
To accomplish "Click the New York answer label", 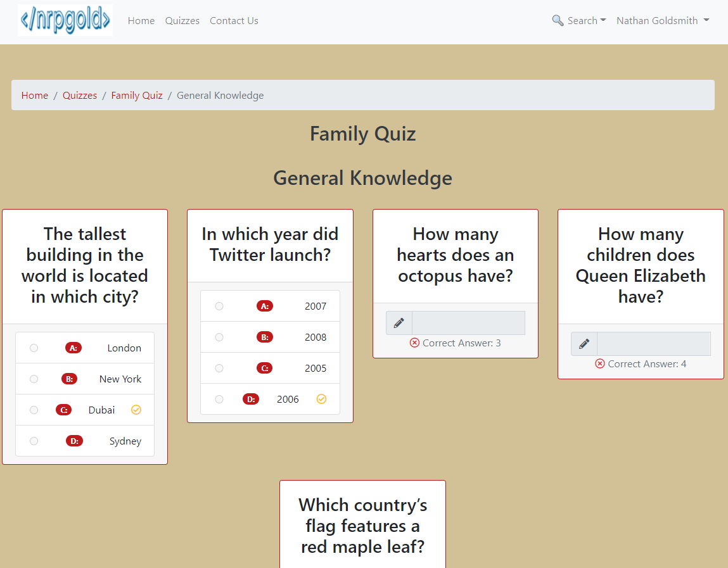I will click(120, 379).
